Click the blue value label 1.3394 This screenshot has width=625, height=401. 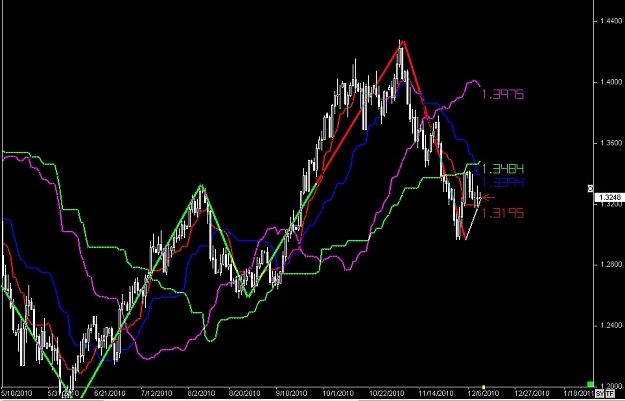point(503,183)
